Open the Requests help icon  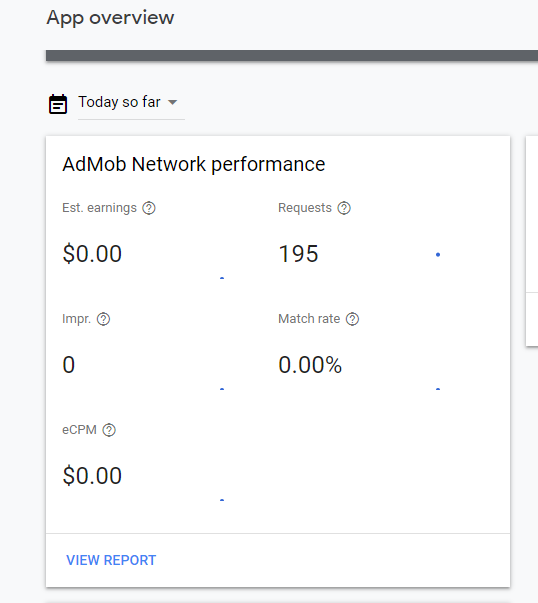click(344, 208)
